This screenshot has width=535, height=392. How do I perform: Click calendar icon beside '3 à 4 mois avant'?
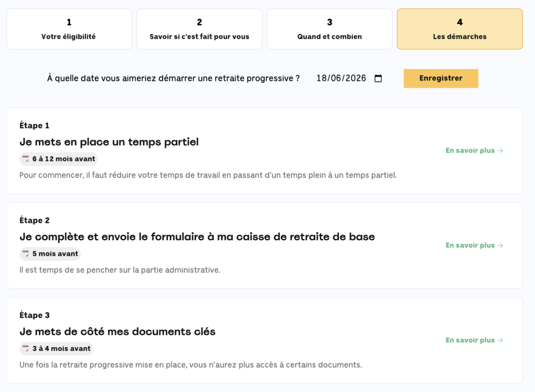pyautogui.click(x=26, y=349)
